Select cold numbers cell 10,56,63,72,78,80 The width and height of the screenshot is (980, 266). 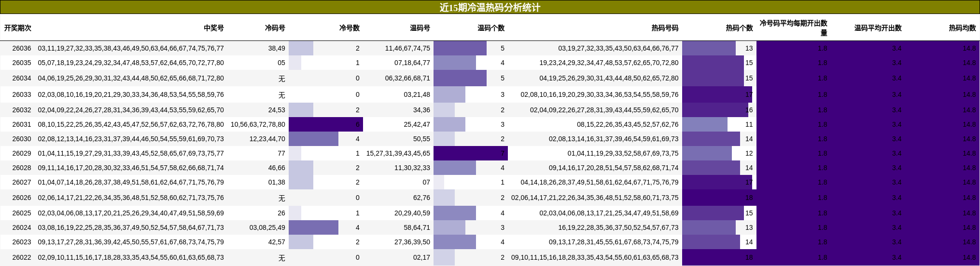click(x=258, y=124)
